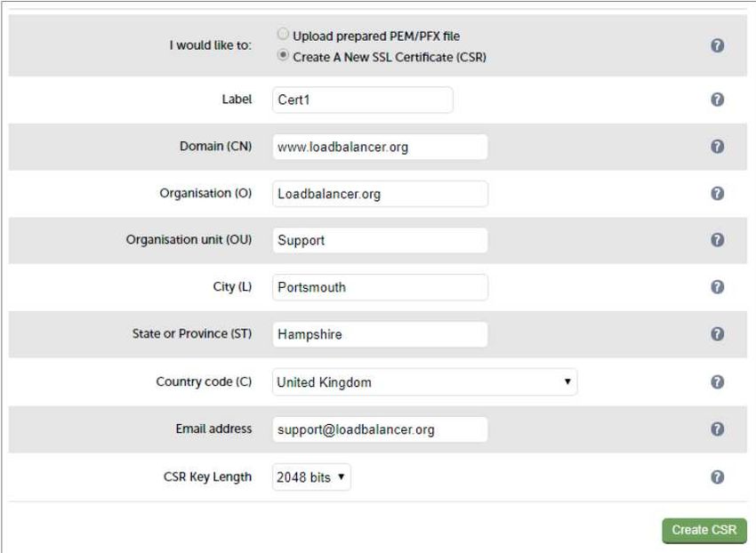
Task: Click help icon for Organisation unit (OU)
Action: pos(717,240)
